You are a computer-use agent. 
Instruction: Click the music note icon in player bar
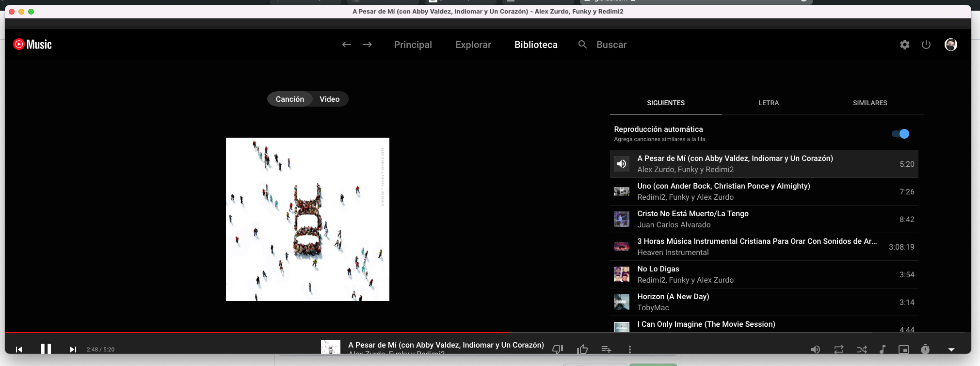[x=883, y=349]
